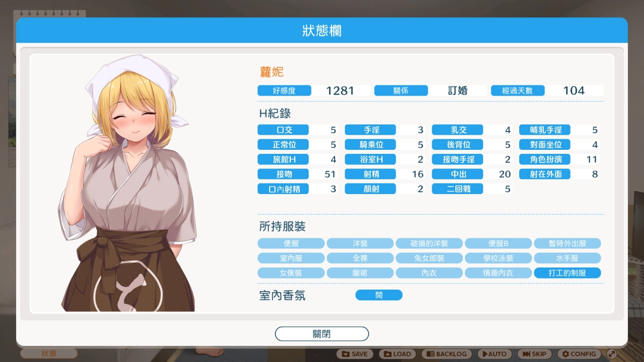Click the character portrait illustration
This screenshot has height=362, width=644.
[128, 186]
